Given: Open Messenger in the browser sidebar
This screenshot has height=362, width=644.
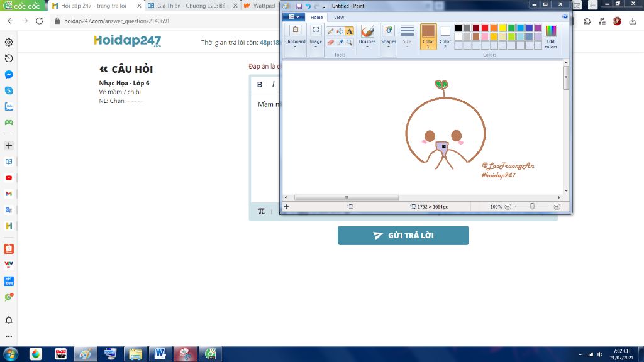Looking at the screenshot, I should point(9,74).
